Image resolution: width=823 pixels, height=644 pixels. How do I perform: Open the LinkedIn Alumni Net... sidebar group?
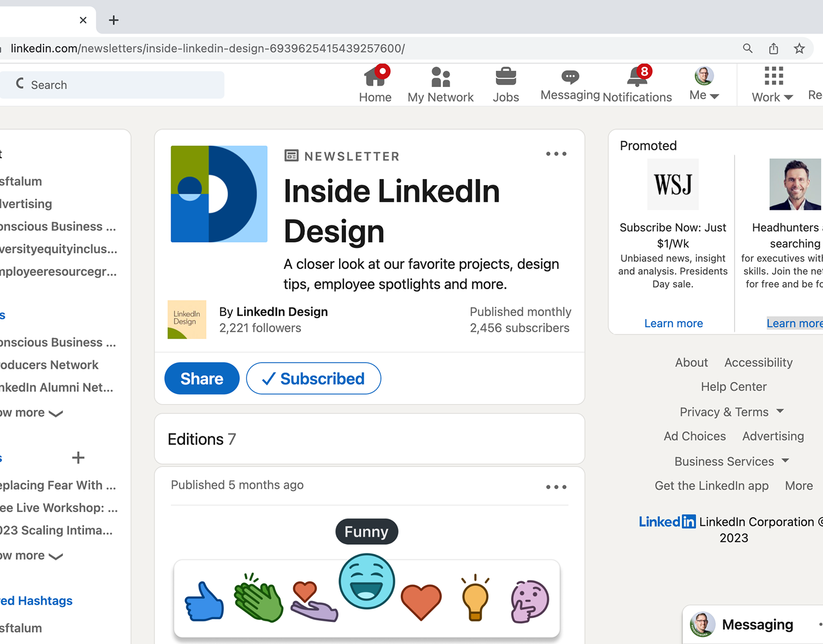[56, 387]
